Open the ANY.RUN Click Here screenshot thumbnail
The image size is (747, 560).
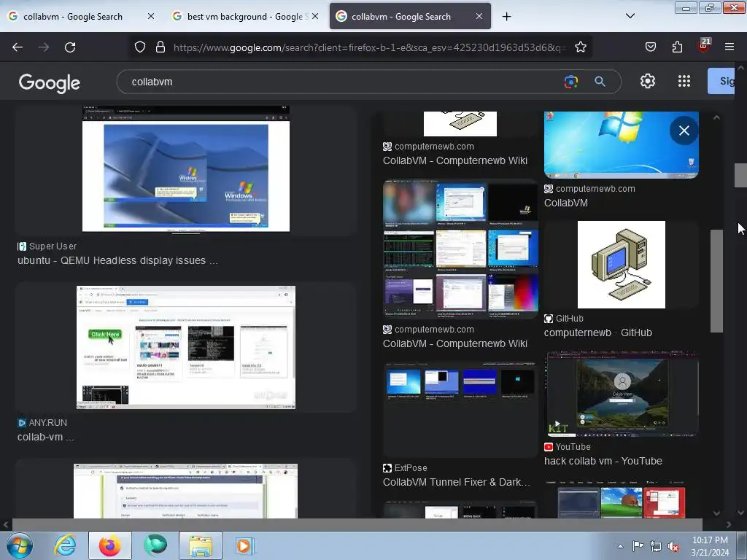(186, 348)
